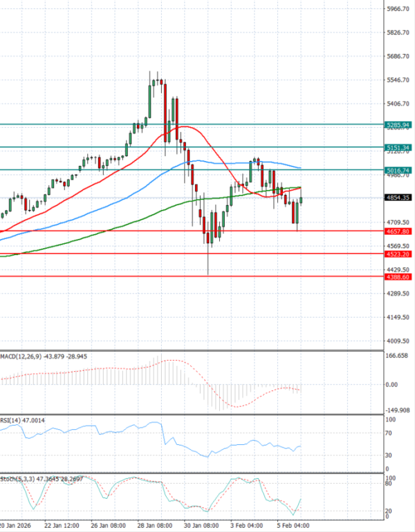
Task: Click the 5285.94 resistance level label
Action: [x=398, y=125]
